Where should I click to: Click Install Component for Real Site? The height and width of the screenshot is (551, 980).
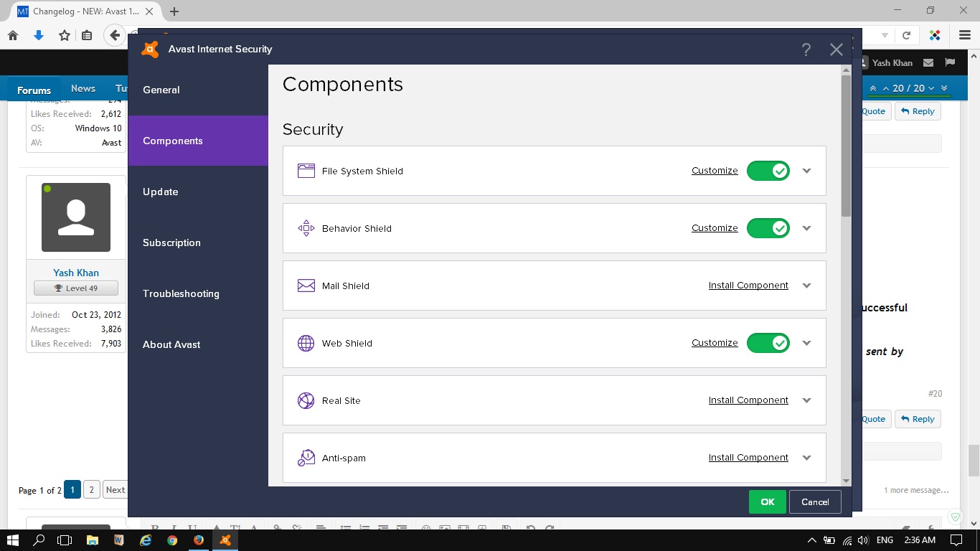[x=748, y=400]
